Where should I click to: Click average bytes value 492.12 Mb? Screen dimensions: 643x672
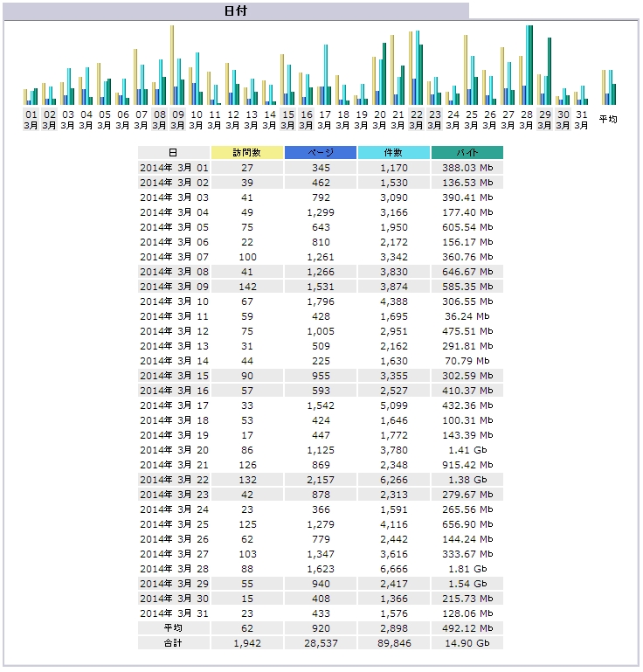point(467,628)
